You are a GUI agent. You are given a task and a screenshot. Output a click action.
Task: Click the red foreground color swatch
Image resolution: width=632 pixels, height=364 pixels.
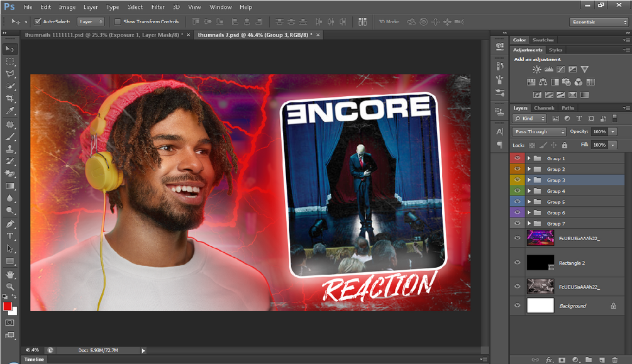click(x=7, y=306)
